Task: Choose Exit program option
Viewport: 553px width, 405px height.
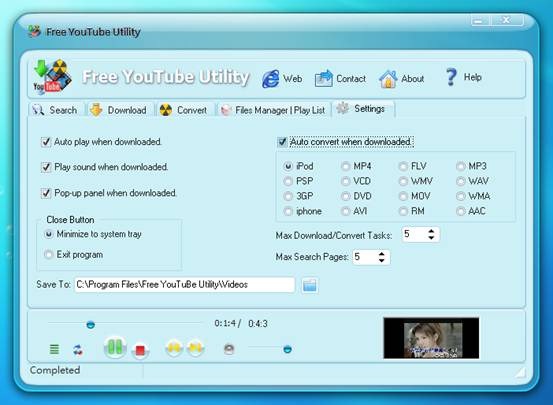Action: coord(49,254)
